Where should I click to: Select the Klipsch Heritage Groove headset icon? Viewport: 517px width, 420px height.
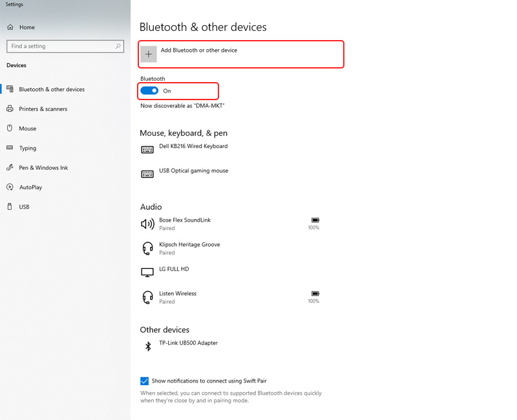[147, 248]
